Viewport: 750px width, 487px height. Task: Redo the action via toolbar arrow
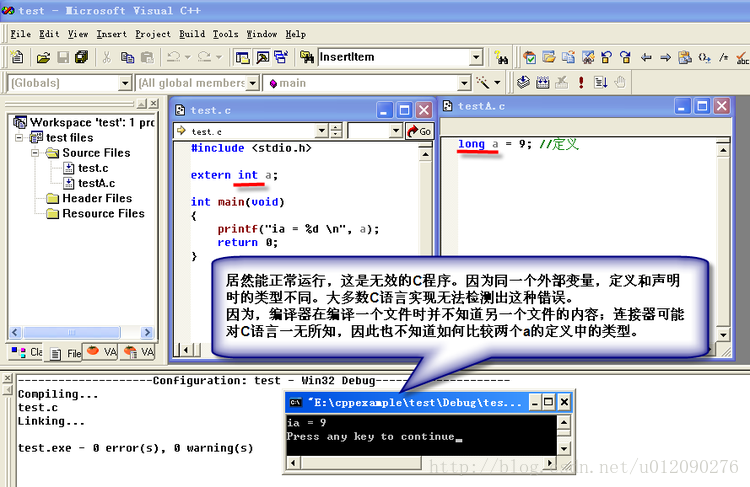pos(204,57)
